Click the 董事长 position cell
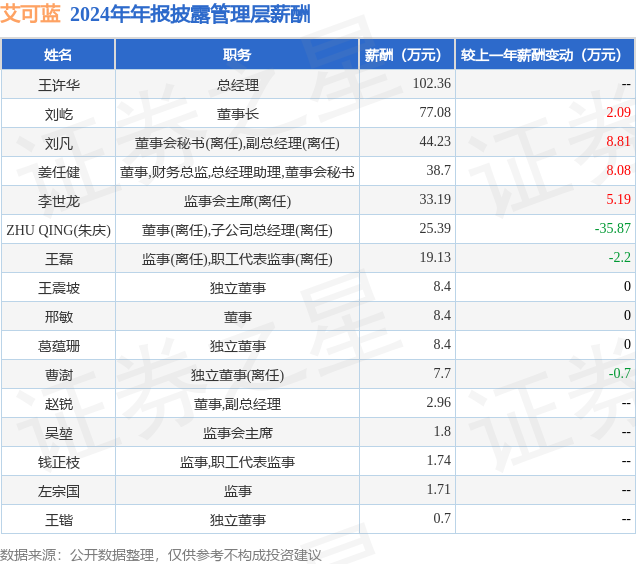The image size is (636, 564). tap(238, 114)
